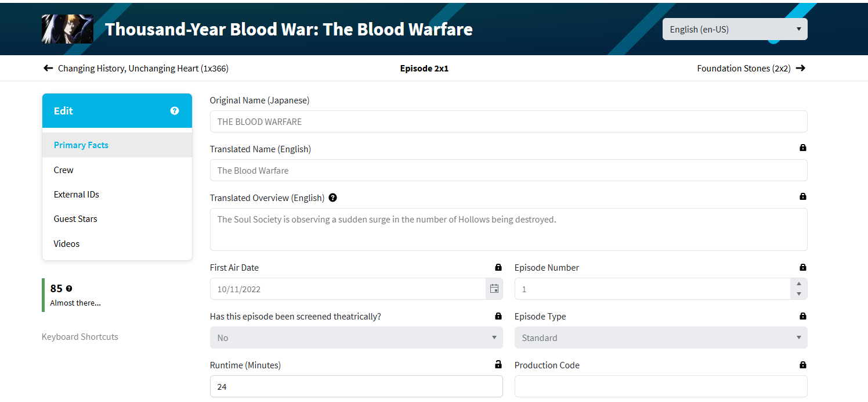868x402 pixels.
Task: Open the Crew section
Action: (x=64, y=170)
